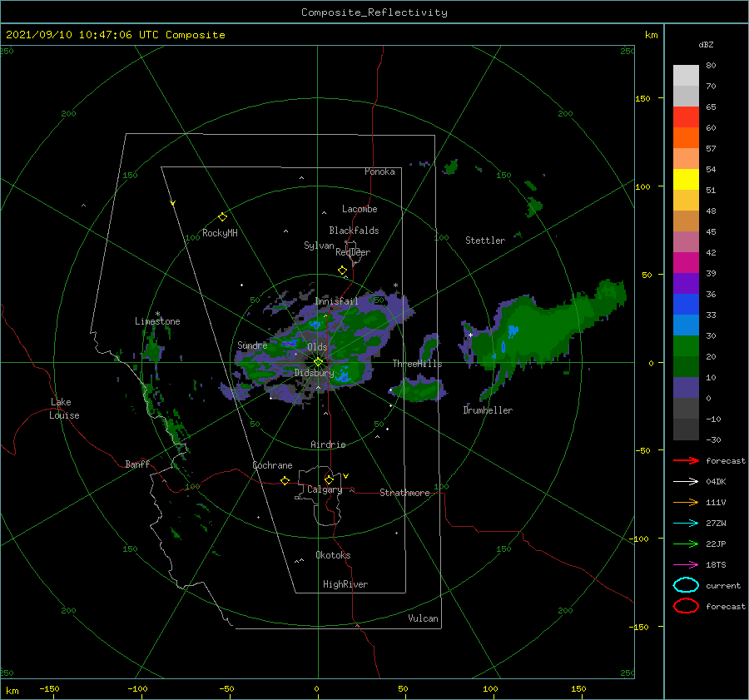Click the 04DK legend label
749x700 pixels.
(x=716, y=482)
